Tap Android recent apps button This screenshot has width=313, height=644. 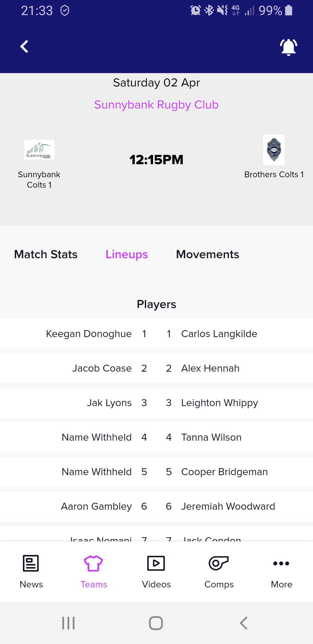(x=69, y=623)
